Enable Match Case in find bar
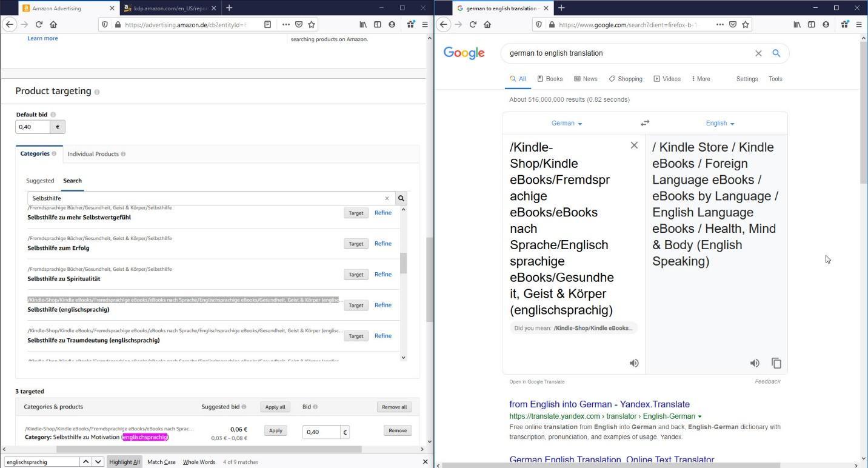The height and width of the screenshot is (468, 868). pyautogui.click(x=161, y=462)
